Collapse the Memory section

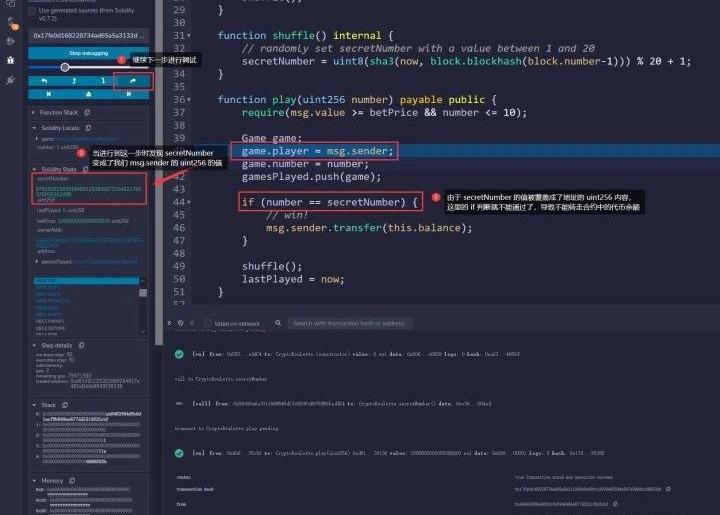pyautogui.click(x=33, y=481)
